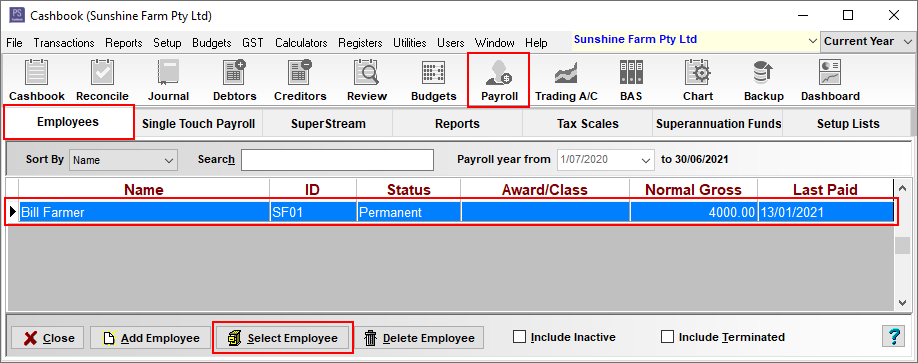Select the Bill Farmer name cell

click(144, 212)
